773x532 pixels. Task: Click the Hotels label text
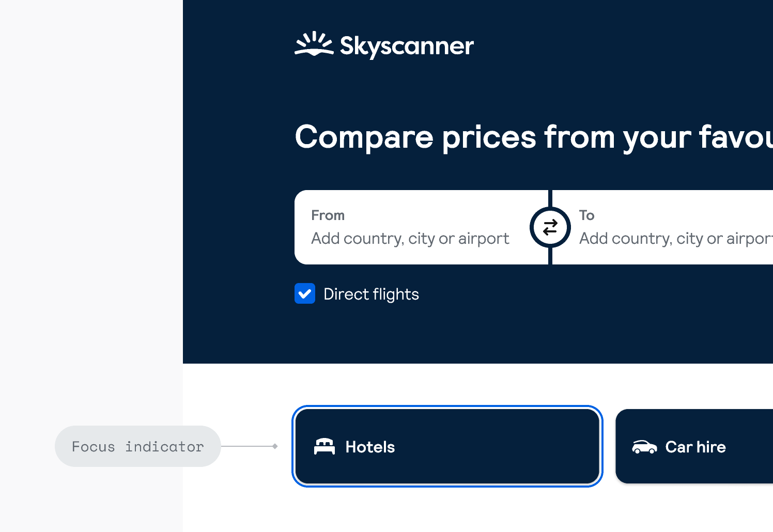(370, 447)
